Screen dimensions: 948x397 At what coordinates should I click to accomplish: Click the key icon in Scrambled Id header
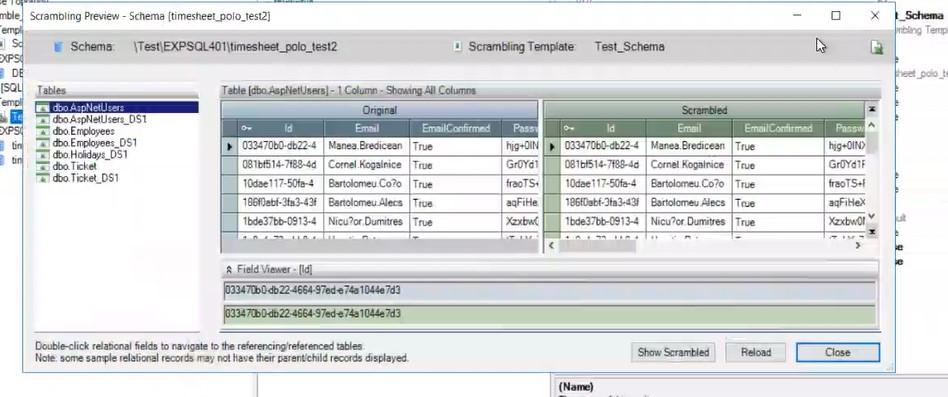(x=569, y=128)
